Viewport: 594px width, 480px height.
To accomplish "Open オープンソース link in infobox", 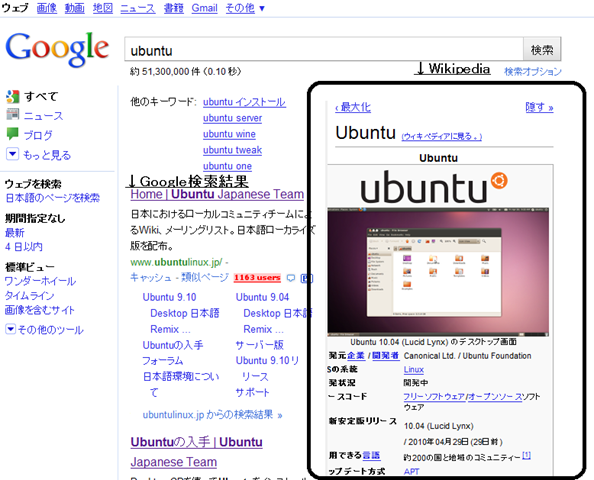I will pos(496,397).
